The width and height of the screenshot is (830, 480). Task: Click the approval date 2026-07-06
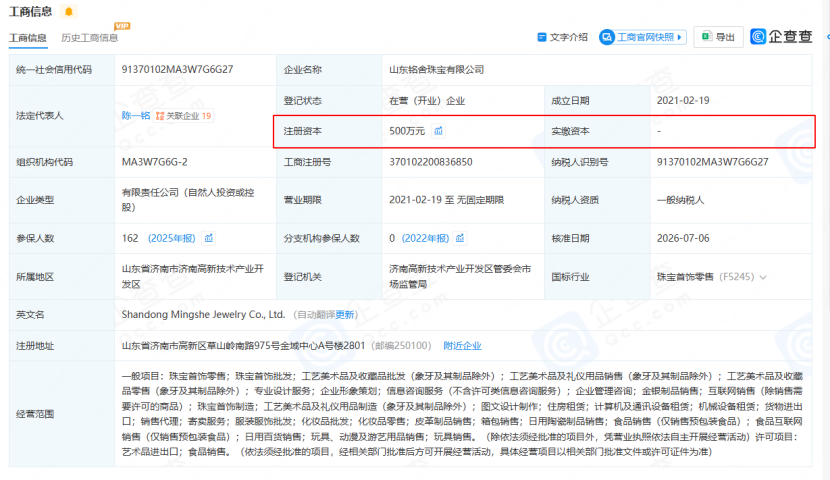click(683, 238)
